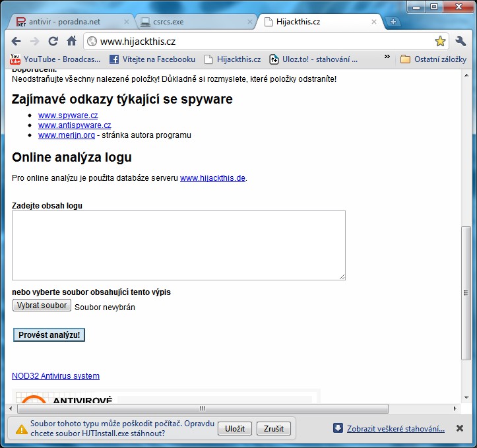
Task: Close the csrcs.exe tab
Action: [250, 22]
